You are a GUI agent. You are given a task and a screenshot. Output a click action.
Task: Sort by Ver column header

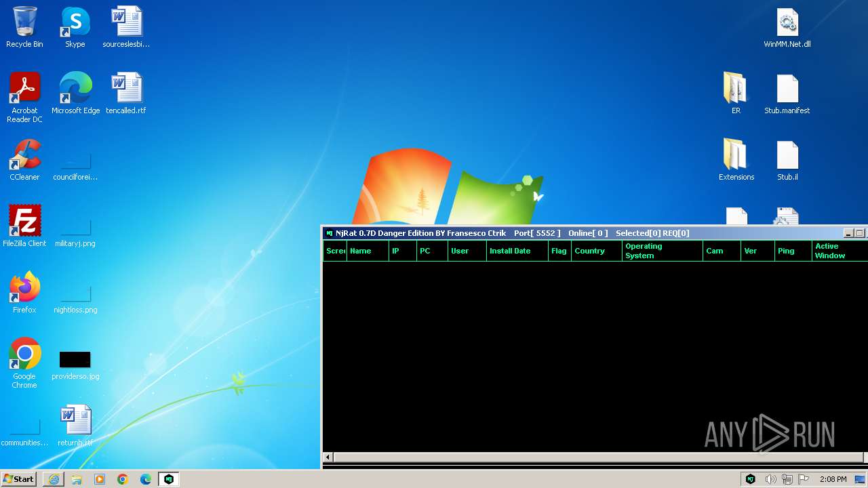758,251
